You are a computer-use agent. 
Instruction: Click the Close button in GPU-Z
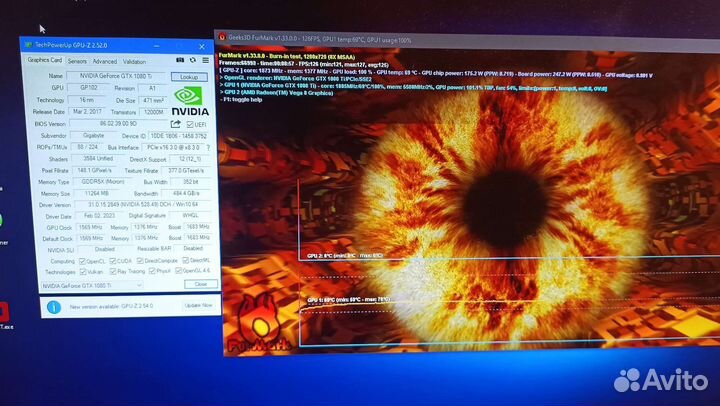click(x=200, y=285)
